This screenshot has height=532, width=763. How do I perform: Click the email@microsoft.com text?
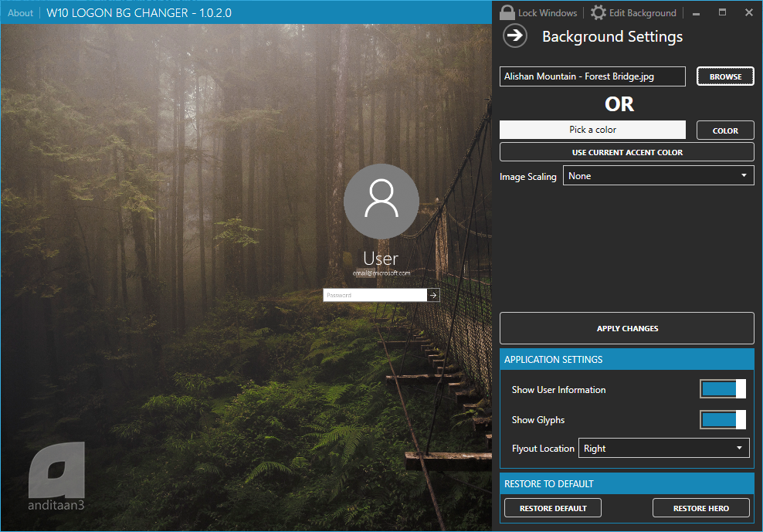click(x=381, y=273)
